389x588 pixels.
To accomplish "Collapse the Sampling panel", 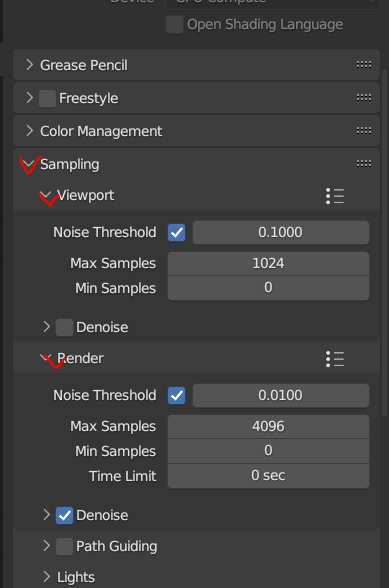I will click(x=29, y=164).
